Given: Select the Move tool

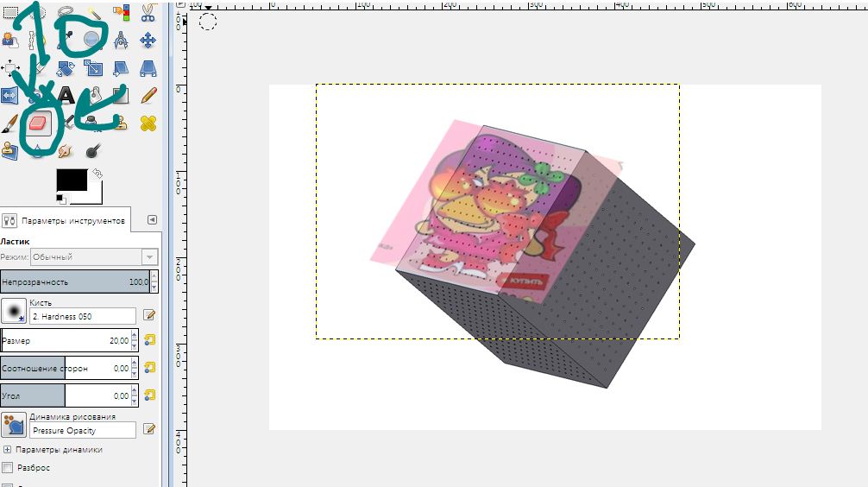Looking at the screenshot, I should [148, 40].
